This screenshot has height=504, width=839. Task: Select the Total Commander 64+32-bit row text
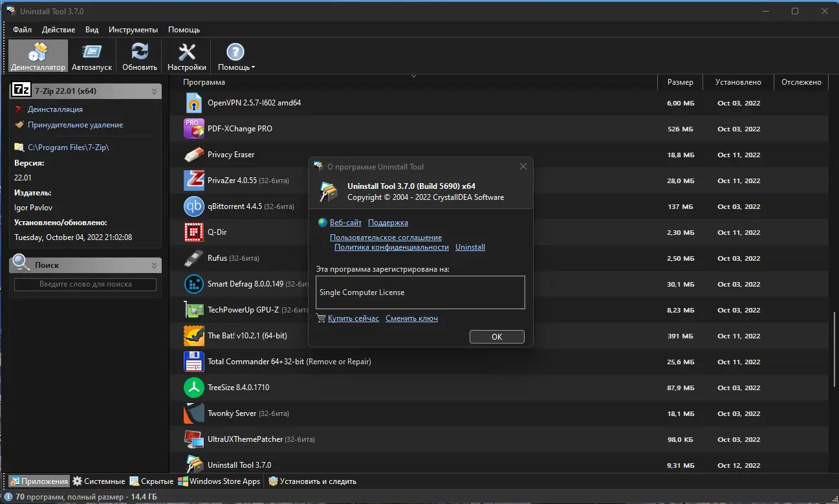(x=289, y=362)
